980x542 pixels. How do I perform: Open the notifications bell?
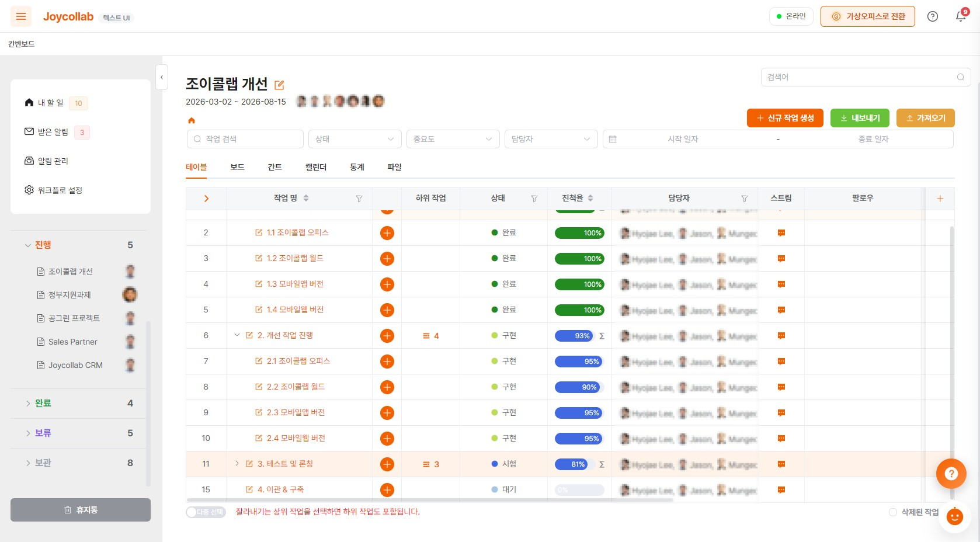tap(961, 16)
